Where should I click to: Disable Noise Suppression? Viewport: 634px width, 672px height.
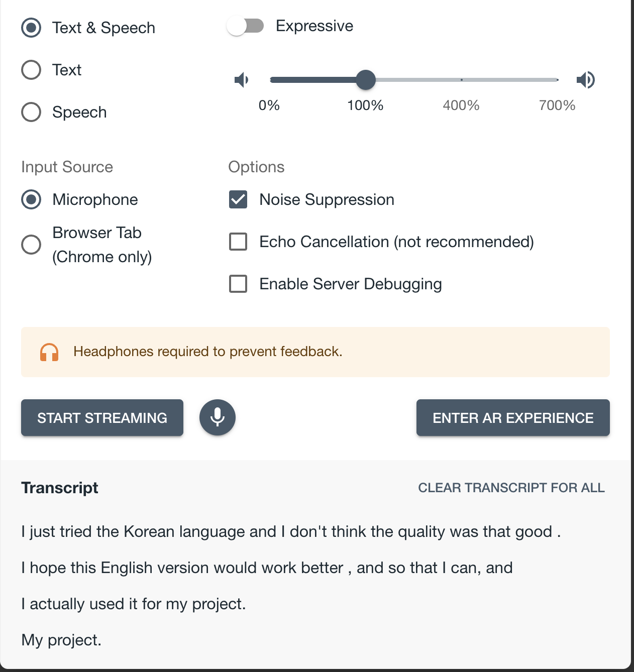tap(238, 199)
